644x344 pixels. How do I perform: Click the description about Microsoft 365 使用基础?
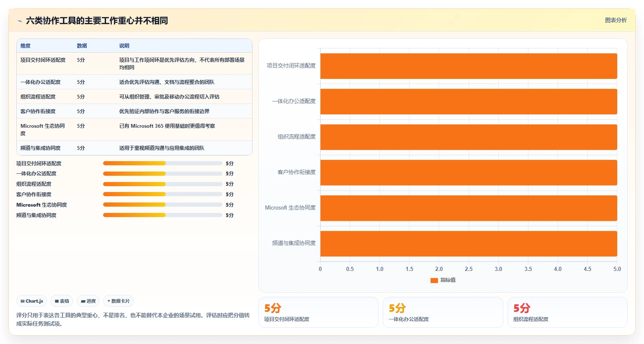(167, 126)
